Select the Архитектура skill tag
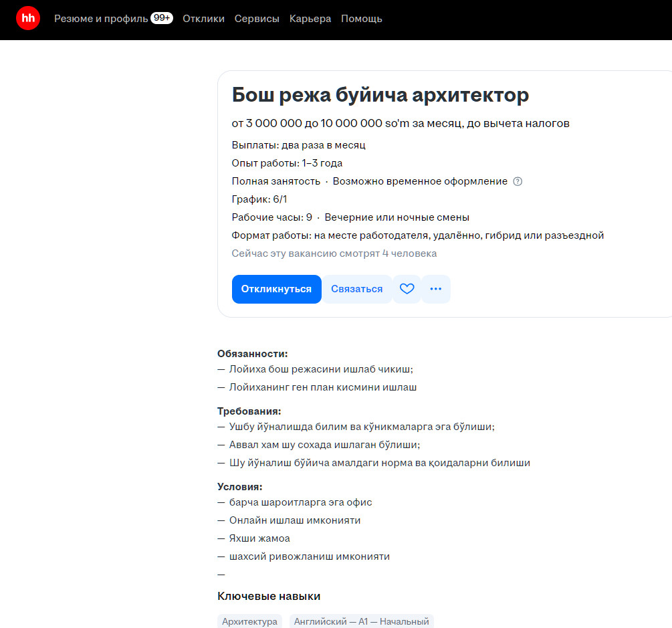This screenshot has height=628, width=672. coord(249,621)
